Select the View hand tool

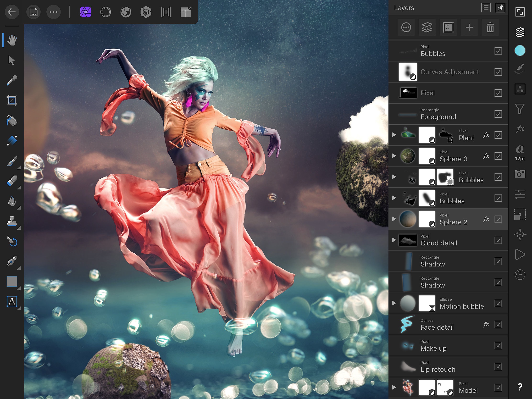click(12, 40)
